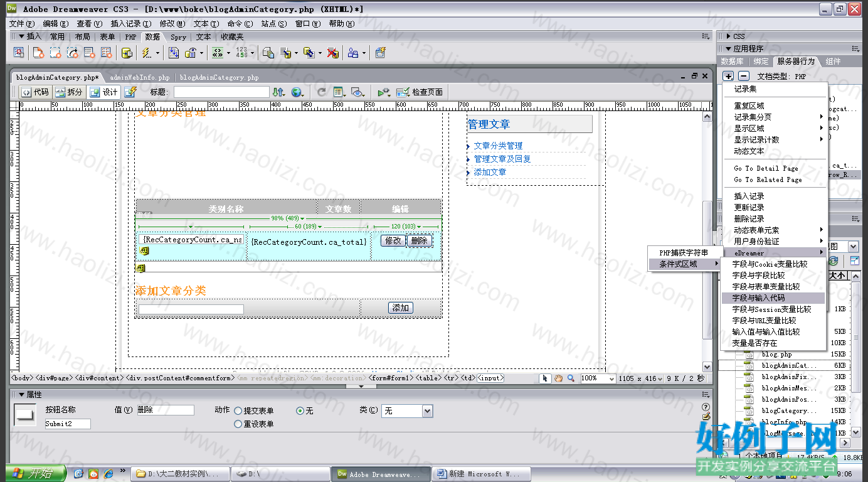Click the 值 value input field
This screenshot has height=482, width=868.
[166, 410]
